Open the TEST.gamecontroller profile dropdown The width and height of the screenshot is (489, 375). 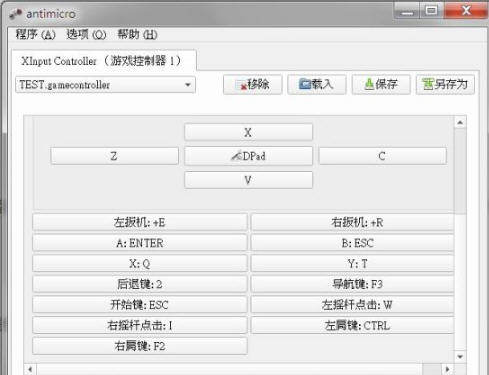[105, 85]
